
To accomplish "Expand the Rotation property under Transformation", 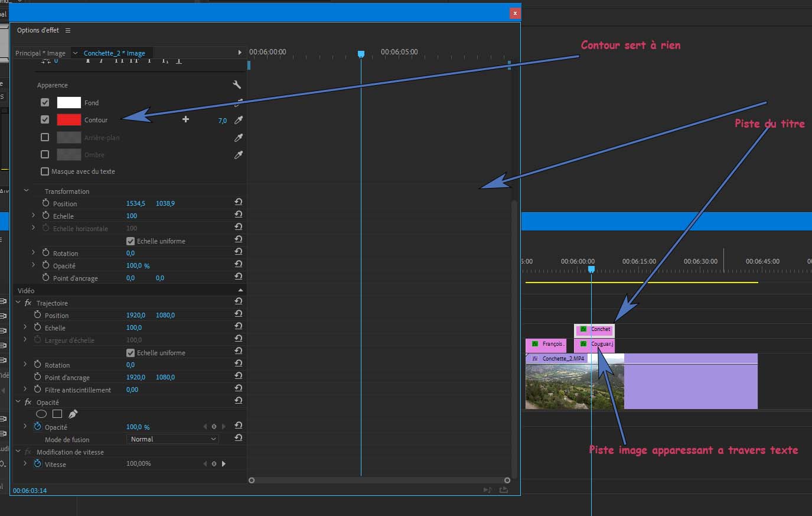I will pyautogui.click(x=34, y=253).
